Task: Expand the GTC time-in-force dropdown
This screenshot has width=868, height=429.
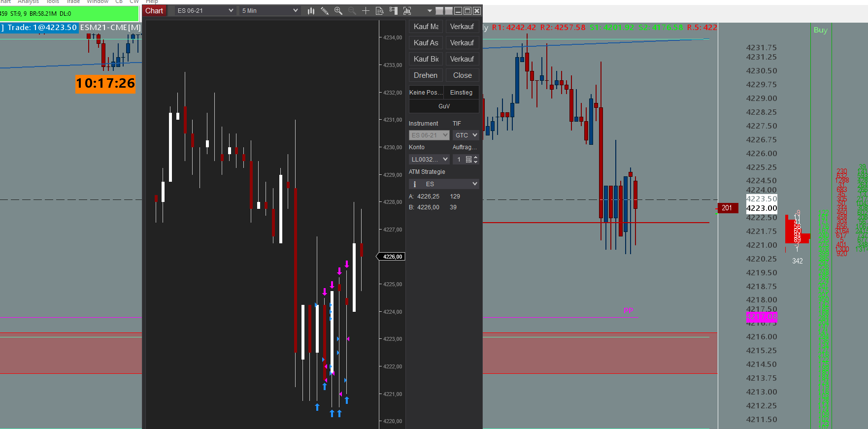Action: click(466, 135)
